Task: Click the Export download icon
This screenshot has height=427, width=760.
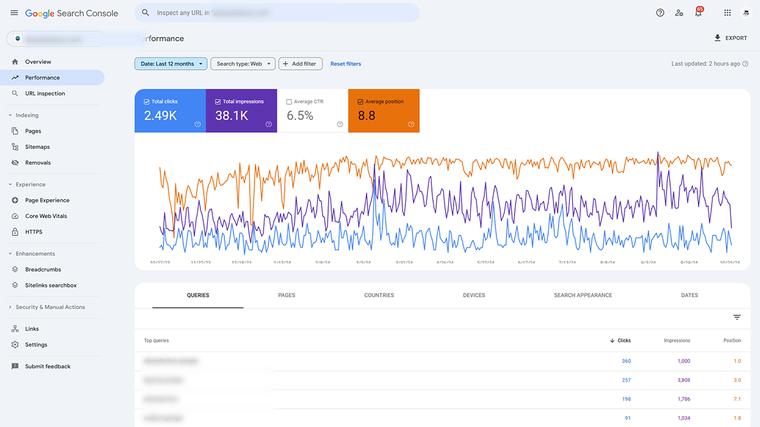Action: click(x=717, y=38)
